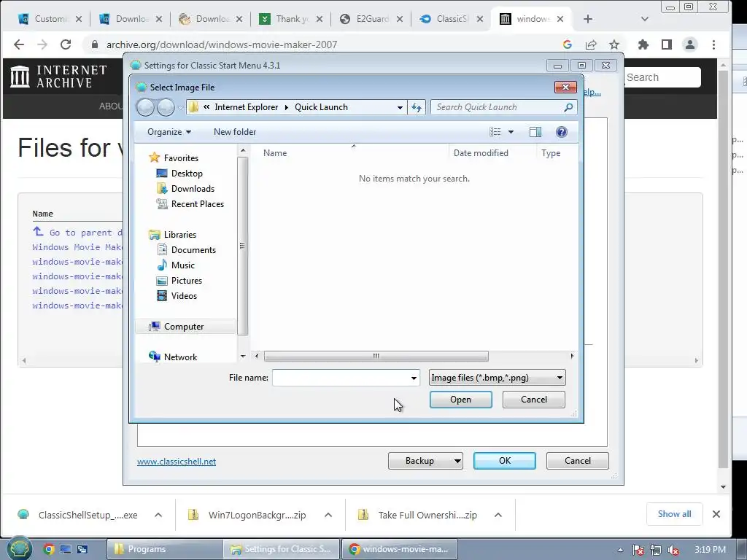
Task: Open Chrome tab search chevron
Action: tap(645, 19)
